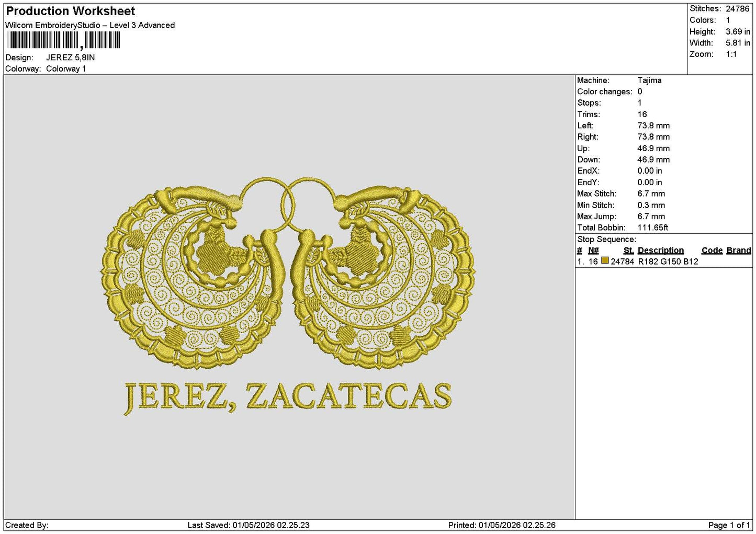Click the Total Bobbin label
The height and width of the screenshot is (534, 756).
[x=601, y=228]
